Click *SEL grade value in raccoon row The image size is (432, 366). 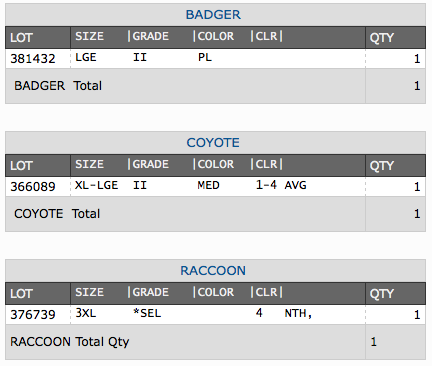click(147, 313)
